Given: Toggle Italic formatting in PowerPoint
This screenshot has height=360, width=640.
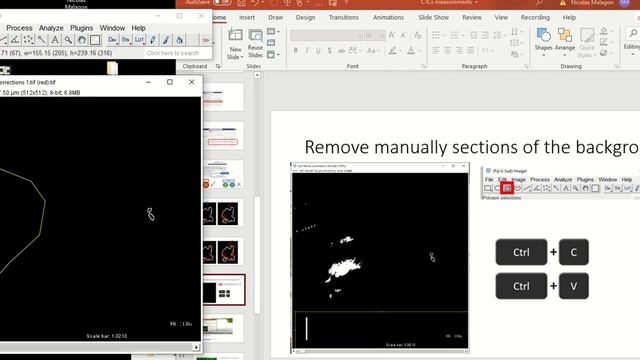Looking at the screenshot, I should point(307,51).
